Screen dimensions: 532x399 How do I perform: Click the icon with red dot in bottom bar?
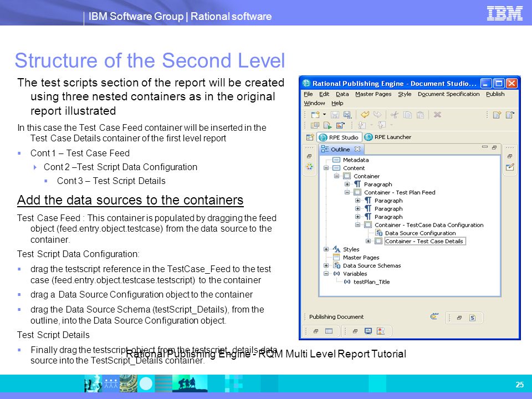tap(381, 331)
